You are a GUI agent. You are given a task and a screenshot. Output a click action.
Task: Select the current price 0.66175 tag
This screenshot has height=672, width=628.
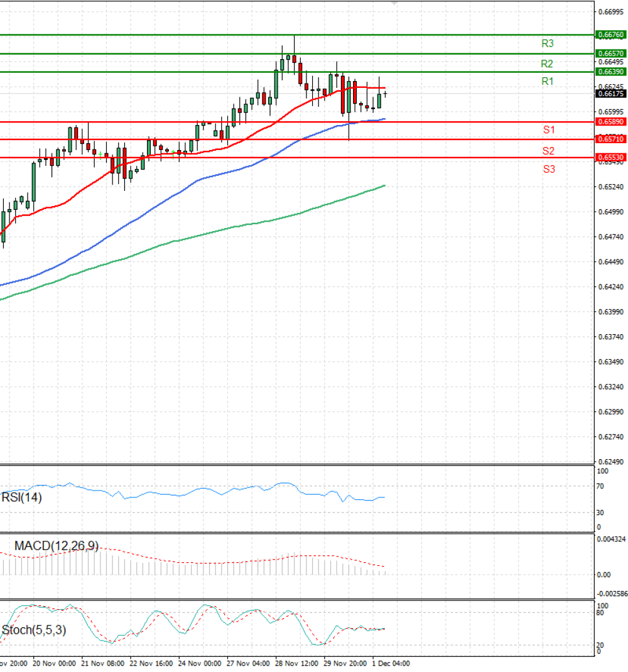[611, 94]
